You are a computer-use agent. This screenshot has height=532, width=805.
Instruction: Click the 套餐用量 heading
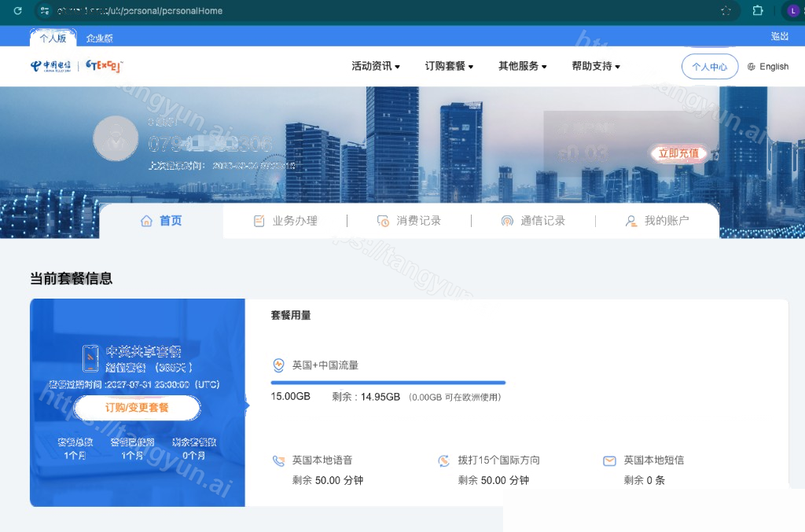click(x=291, y=315)
